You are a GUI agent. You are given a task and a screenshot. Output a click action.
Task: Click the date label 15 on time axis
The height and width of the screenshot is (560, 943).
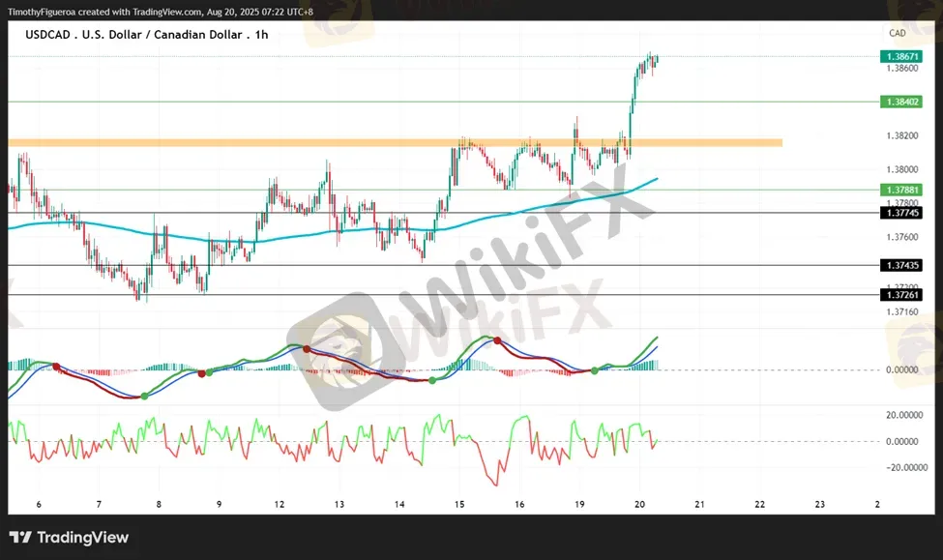point(459,504)
